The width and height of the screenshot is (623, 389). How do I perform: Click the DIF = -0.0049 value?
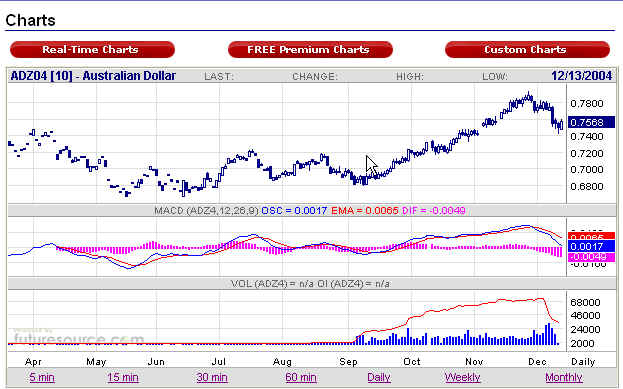click(x=433, y=211)
